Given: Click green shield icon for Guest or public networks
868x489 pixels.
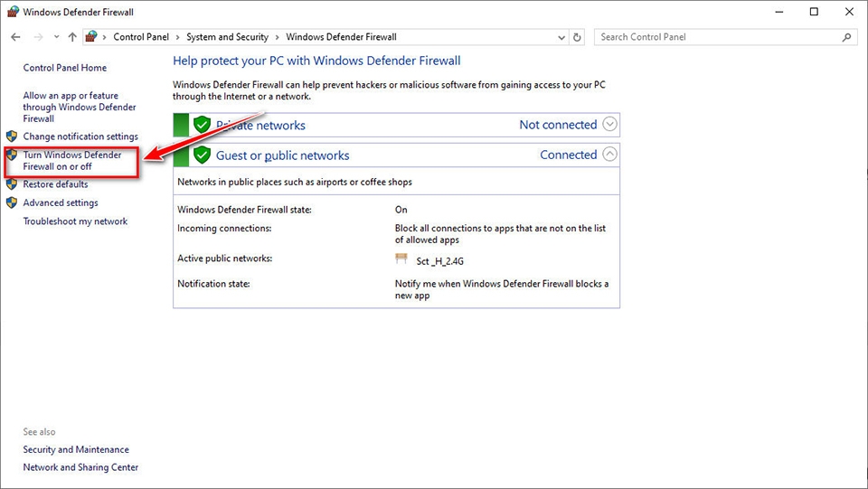Looking at the screenshot, I should [202, 155].
